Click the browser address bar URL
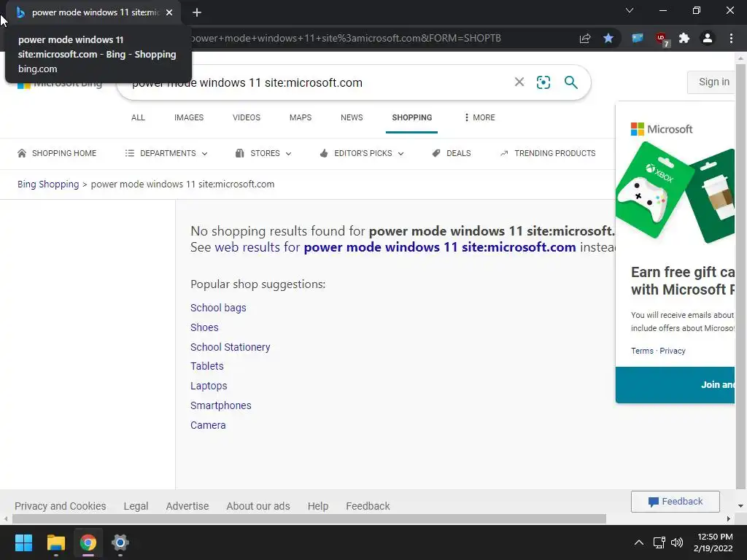Image resolution: width=747 pixels, height=560 pixels. [345, 38]
